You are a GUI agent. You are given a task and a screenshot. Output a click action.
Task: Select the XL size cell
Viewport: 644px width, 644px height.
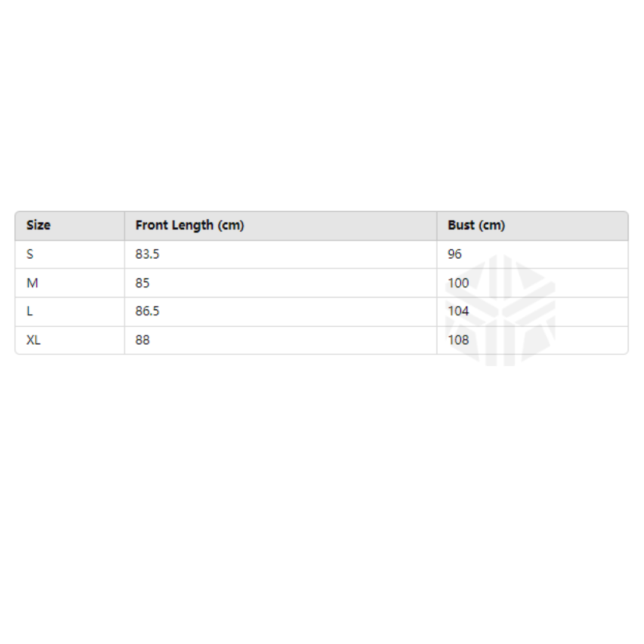[33, 340]
